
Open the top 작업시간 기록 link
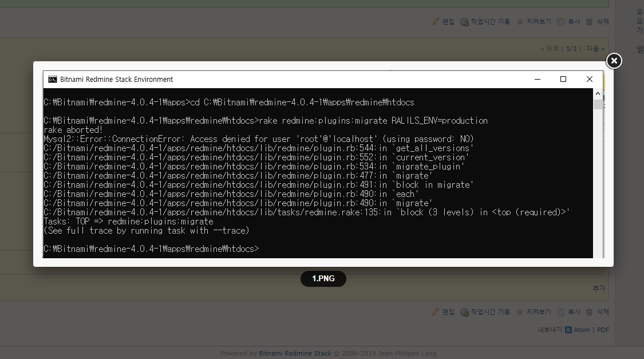(x=491, y=22)
